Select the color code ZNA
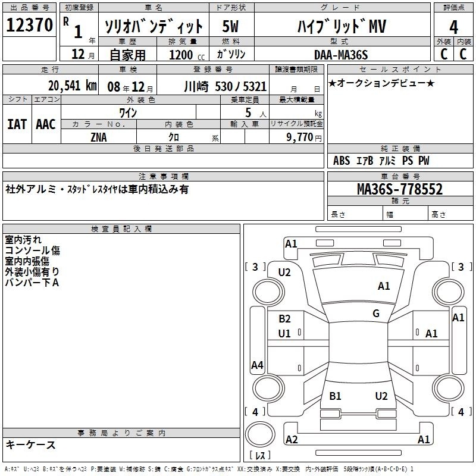476x476 pixels. pyautogui.click(x=99, y=137)
